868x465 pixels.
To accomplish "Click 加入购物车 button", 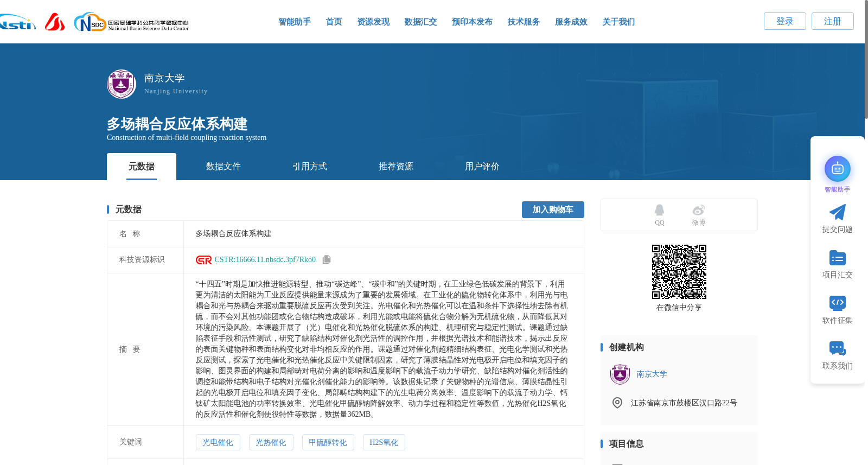I will click(553, 209).
